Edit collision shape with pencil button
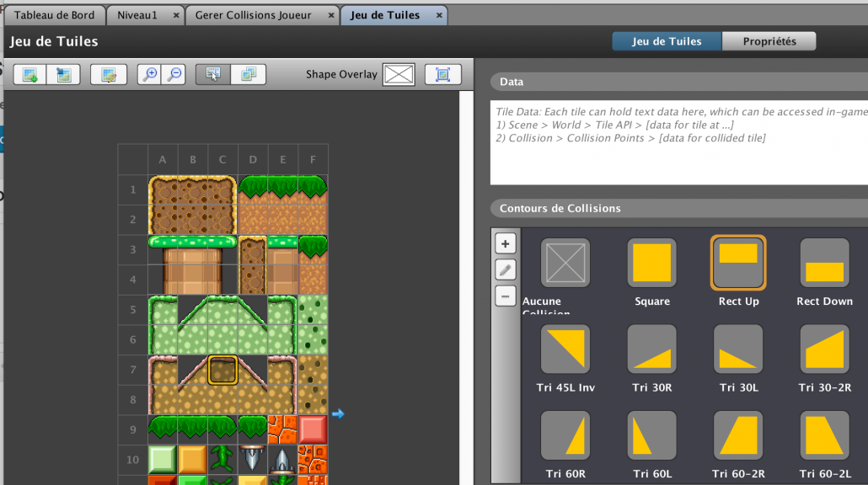This screenshot has height=485, width=868. click(x=506, y=270)
